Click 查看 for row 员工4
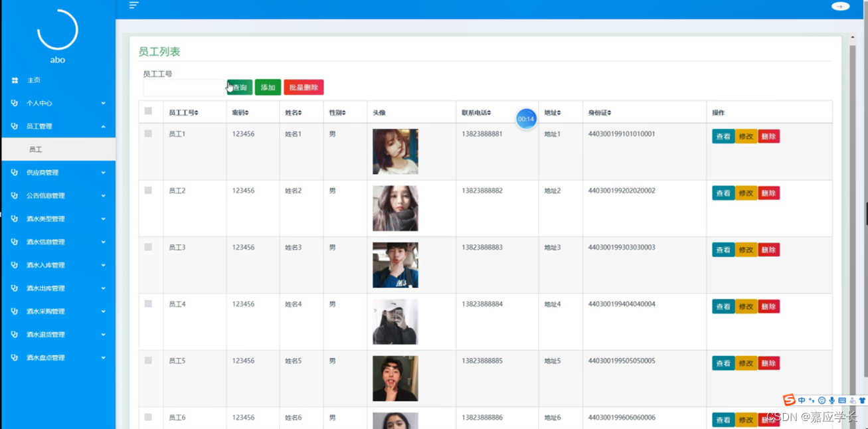The height and width of the screenshot is (429, 868). [x=723, y=307]
